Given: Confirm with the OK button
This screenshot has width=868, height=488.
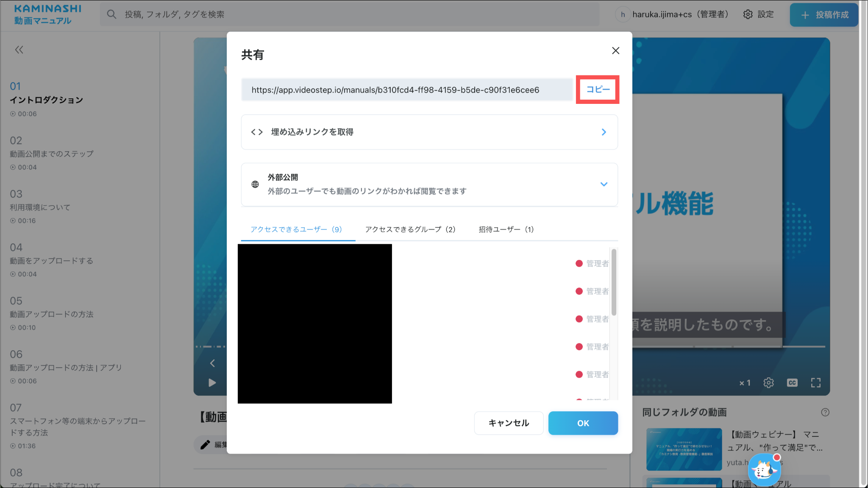Looking at the screenshot, I should (583, 423).
